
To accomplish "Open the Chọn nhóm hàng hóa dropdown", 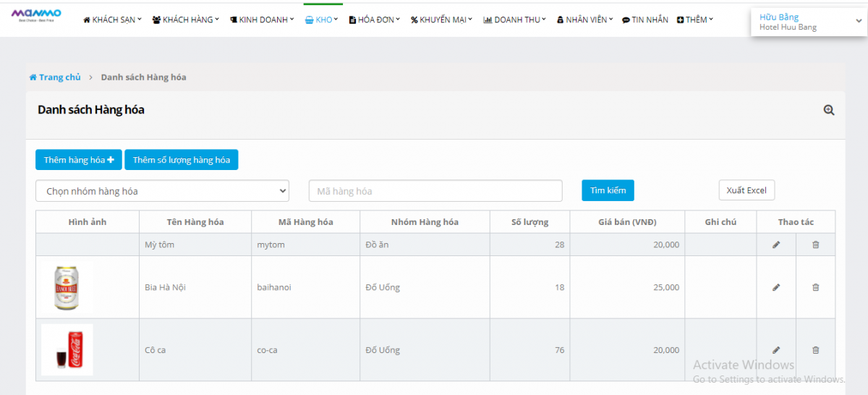I will click(x=162, y=191).
